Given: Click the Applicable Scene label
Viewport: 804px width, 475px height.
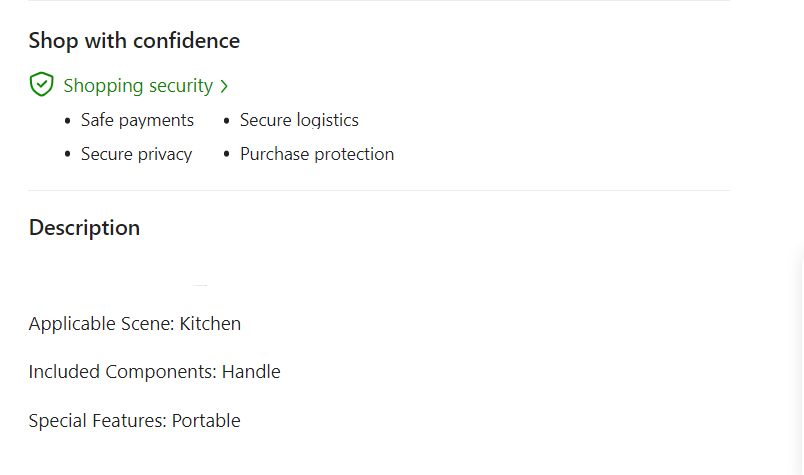Looking at the screenshot, I should coord(101,324).
